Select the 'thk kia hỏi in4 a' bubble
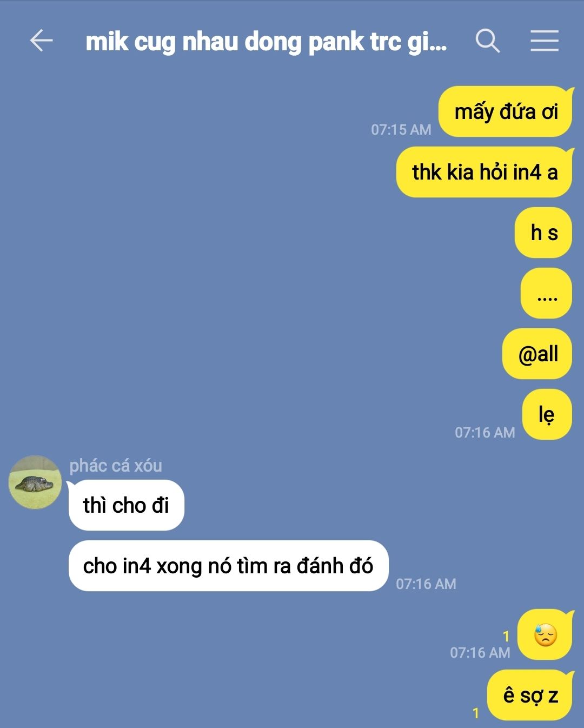The width and height of the screenshot is (584, 728). 485,172
